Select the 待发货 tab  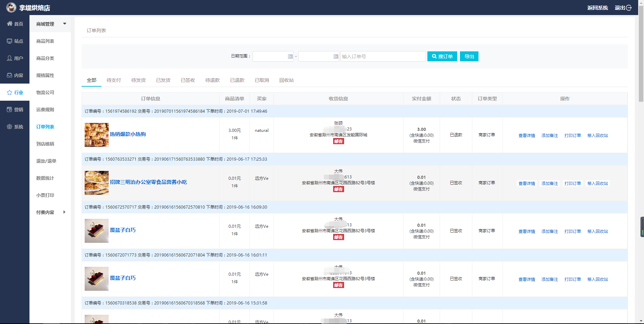(138, 80)
